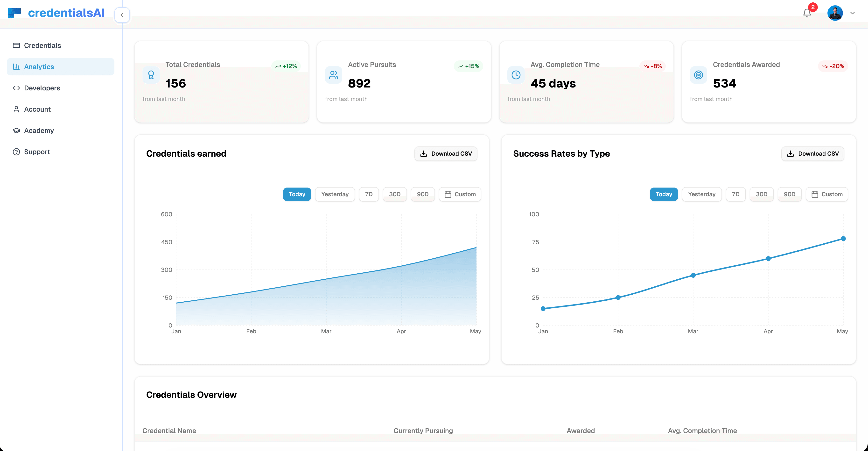
Task: Toggle the 7D range on Credentials earned chart
Action: 369,194
